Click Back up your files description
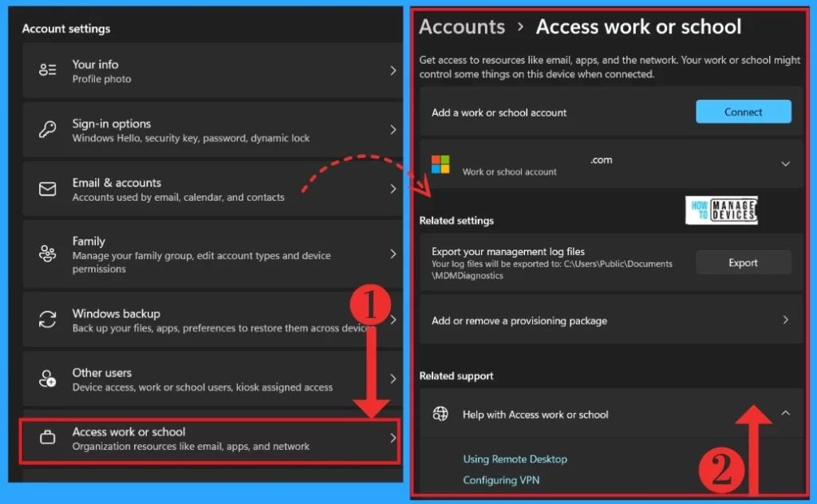817x504 pixels. 223,329
